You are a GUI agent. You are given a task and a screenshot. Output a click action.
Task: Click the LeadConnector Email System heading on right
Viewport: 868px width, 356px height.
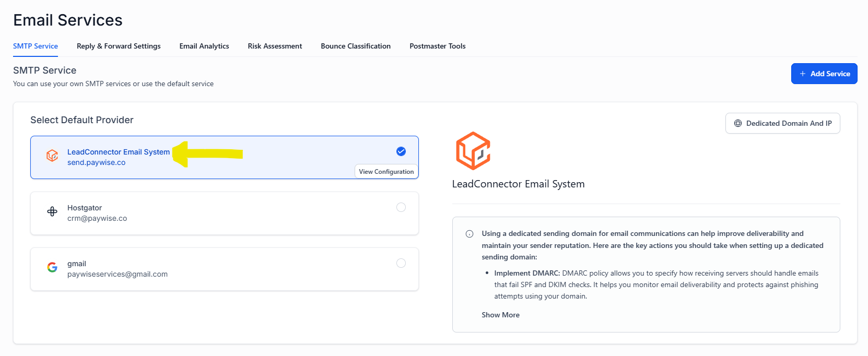tap(518, 184)
